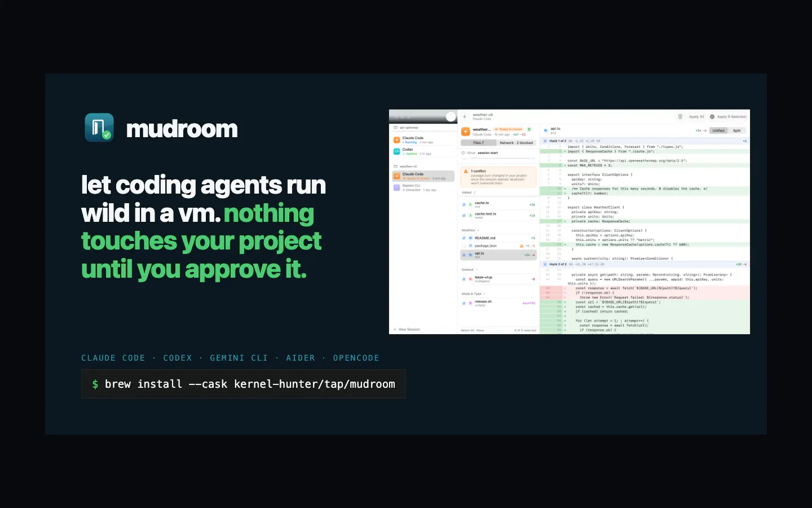Select the Split diff view
Screen dimensions: 812x508
point(737,130)
